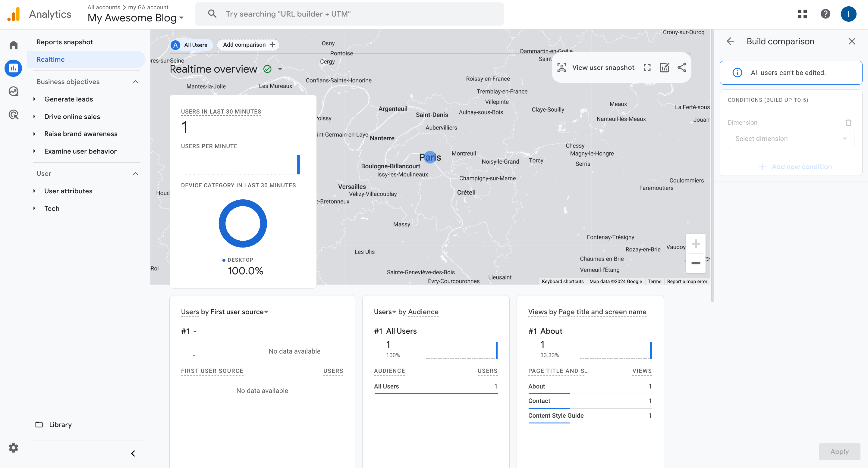This screenshot has height=468, width=868.
Task: Open the Home icon in left rail
Action: [14, 45]
